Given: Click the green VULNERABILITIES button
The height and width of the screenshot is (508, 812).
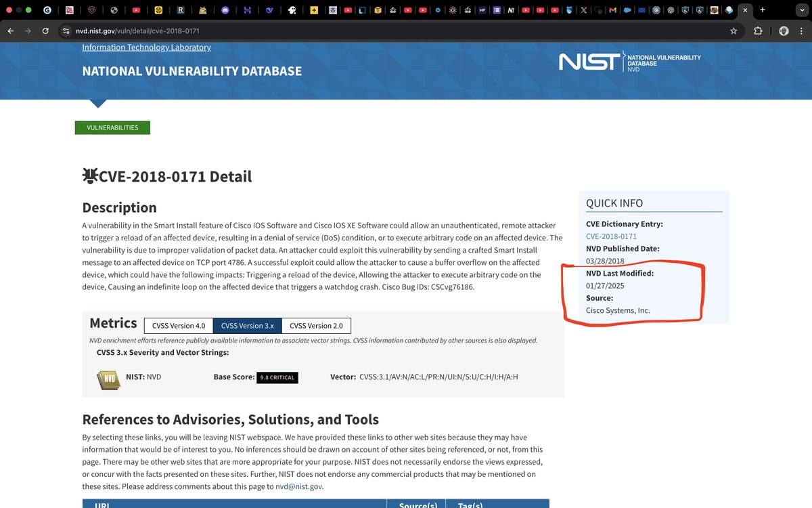Looking at the screenshot, I should [x=112, y=127].
